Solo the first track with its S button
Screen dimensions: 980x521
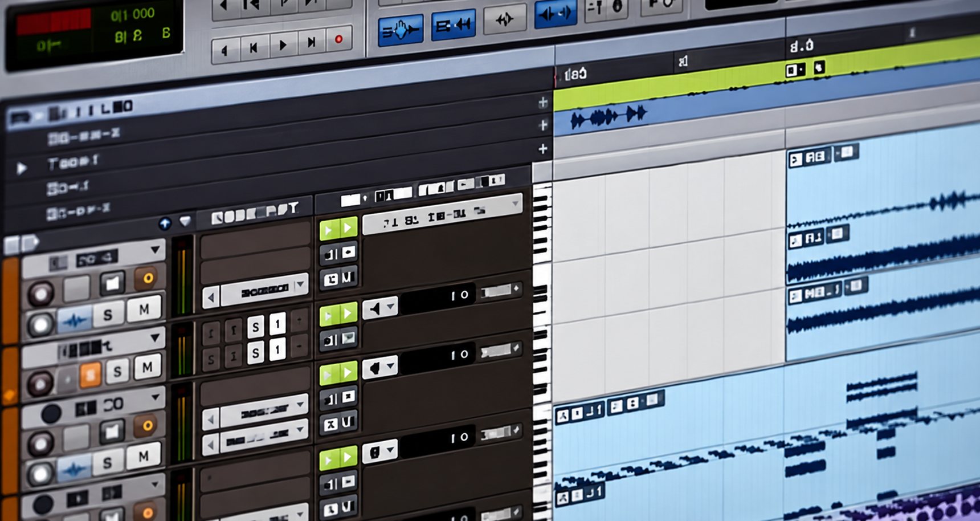(108, 315)
